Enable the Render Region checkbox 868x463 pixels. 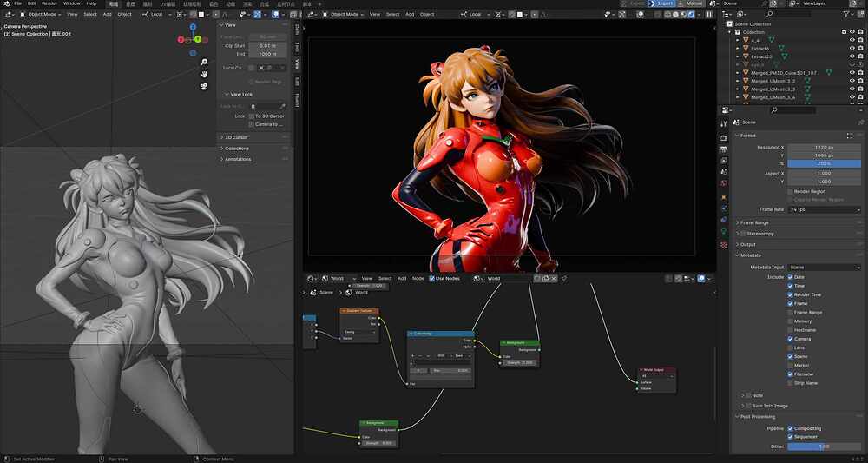click(791, 192)
